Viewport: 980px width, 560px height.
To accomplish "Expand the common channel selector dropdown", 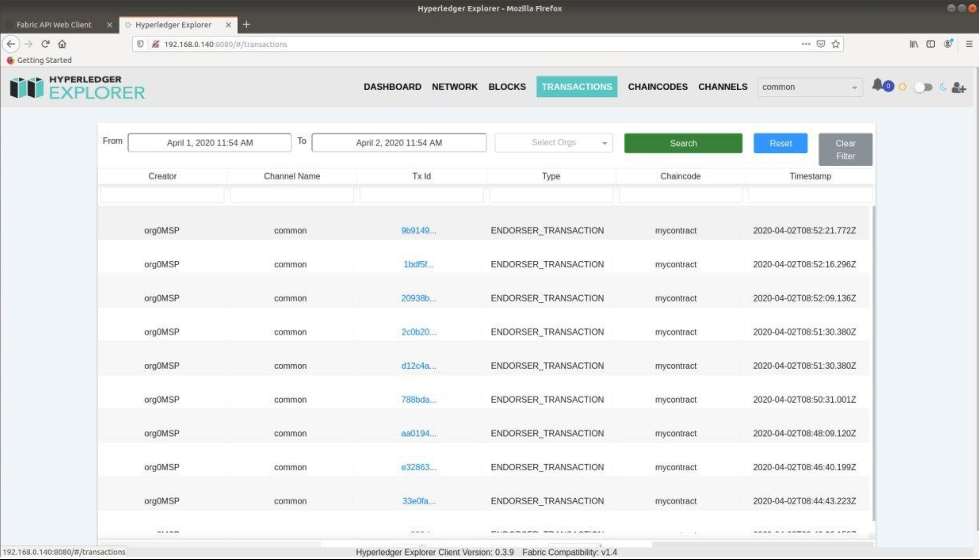I will [x=809, y=87].
